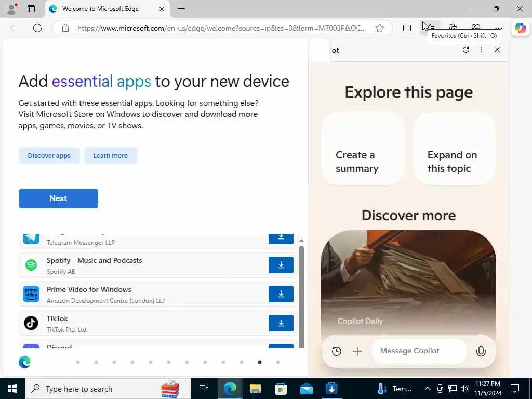Open the Collections icon in the toolbar

click(x=453, y=27)
